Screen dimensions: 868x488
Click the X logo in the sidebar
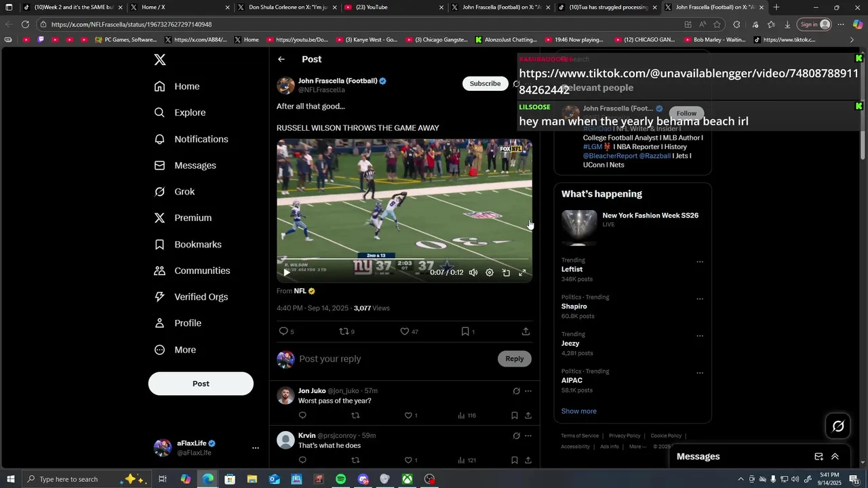click(160, 60)
